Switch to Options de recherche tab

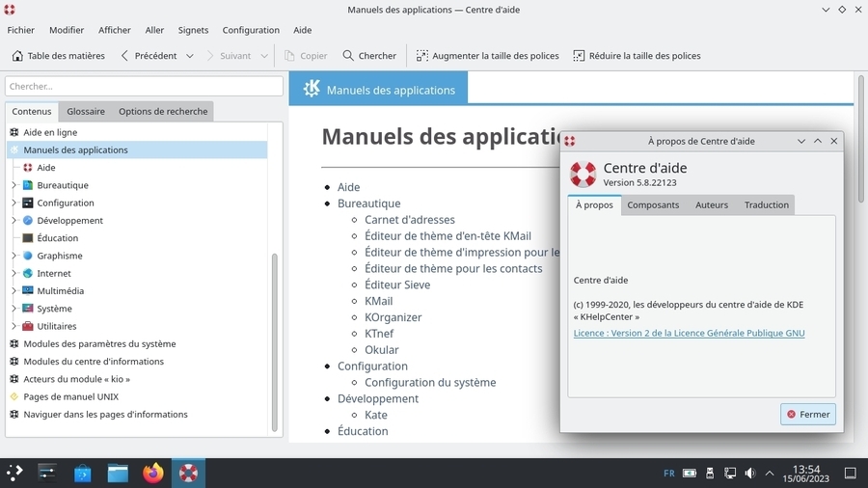pos(163,111)
